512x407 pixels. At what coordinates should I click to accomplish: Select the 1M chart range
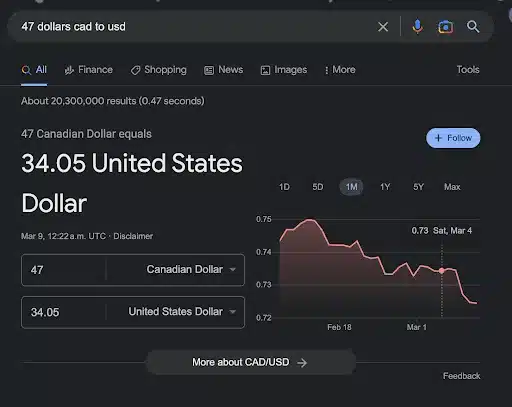click(351, 187)
